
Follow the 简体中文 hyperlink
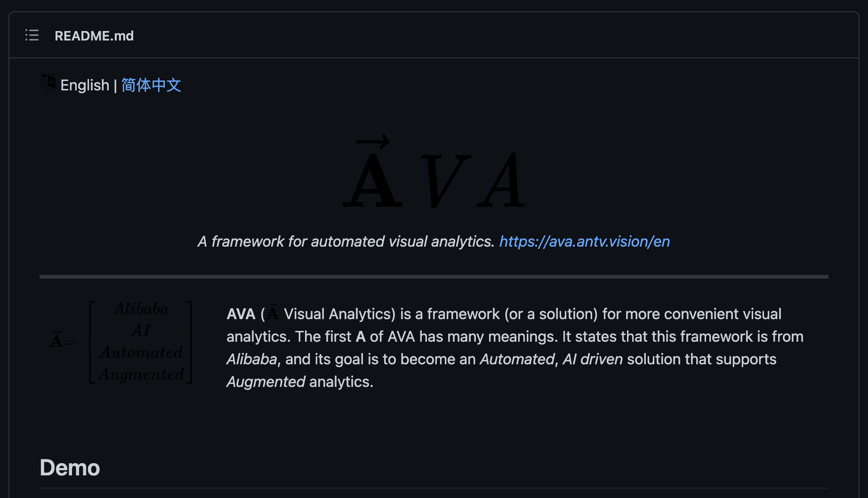click(x=151, y=85)
